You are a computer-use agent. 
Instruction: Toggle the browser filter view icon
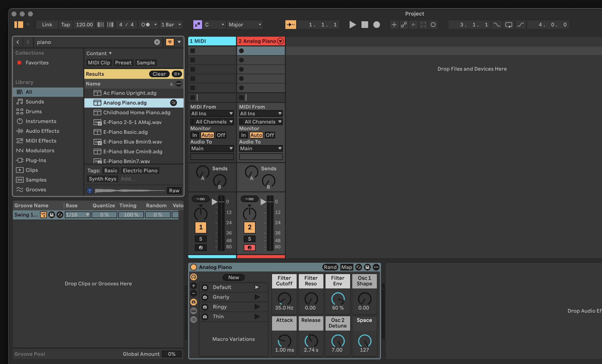(x=170, y=42)
